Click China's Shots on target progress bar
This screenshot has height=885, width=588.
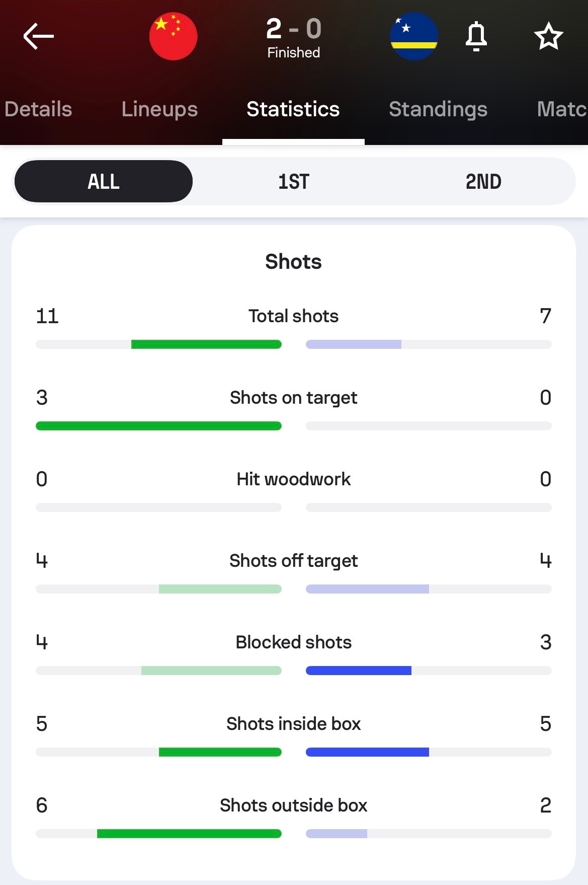click(x=159, y=426)
